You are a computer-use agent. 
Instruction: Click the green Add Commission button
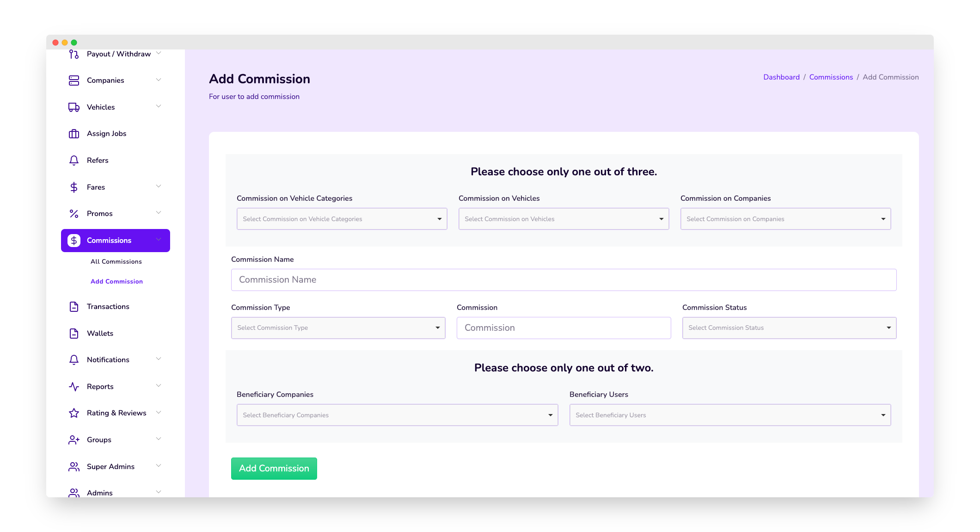tap(274, 469)
